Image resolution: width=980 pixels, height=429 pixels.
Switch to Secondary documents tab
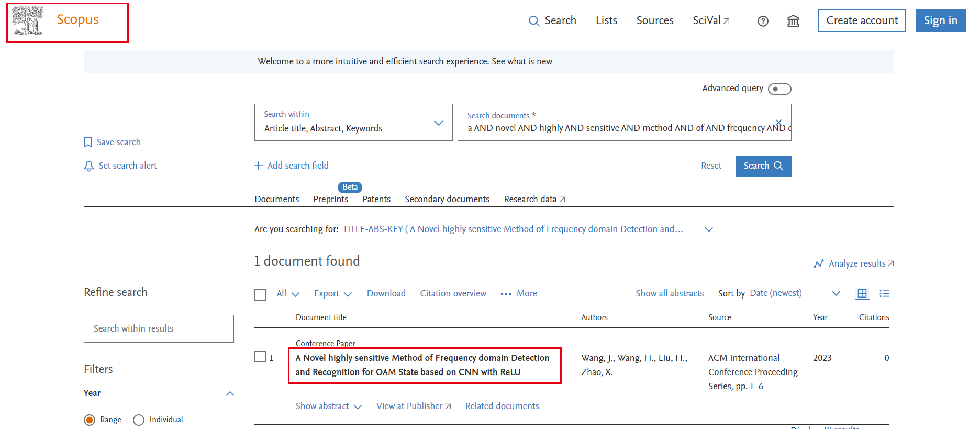pyautogui.click(x=447, y=199)
